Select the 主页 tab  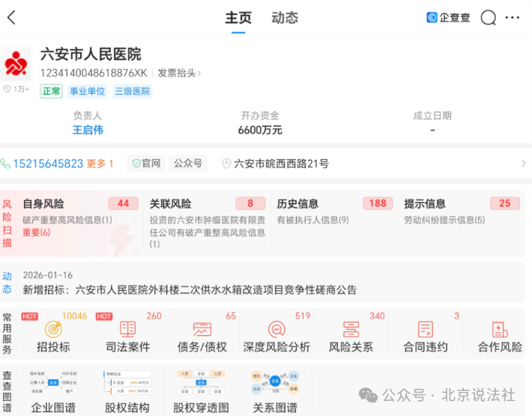[x=238, y=18]
